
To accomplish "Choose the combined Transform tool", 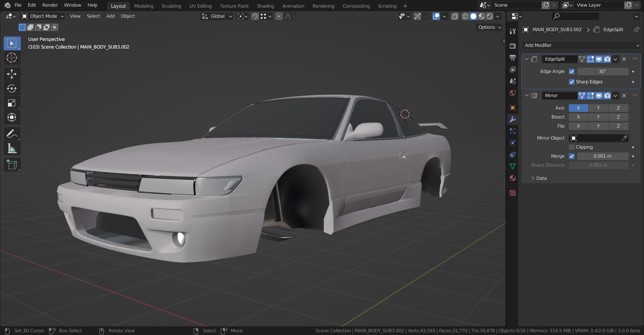I will (x=12, y=117).
